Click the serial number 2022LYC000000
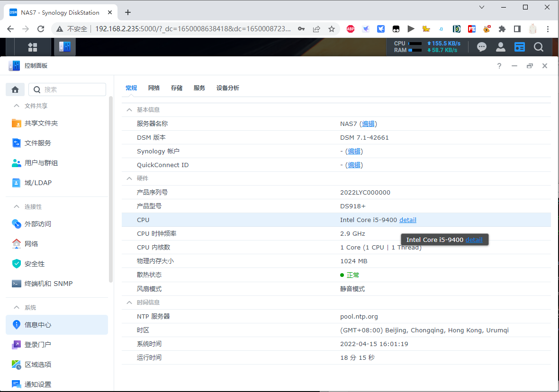 pyautogui.click(x=365, y=192)
